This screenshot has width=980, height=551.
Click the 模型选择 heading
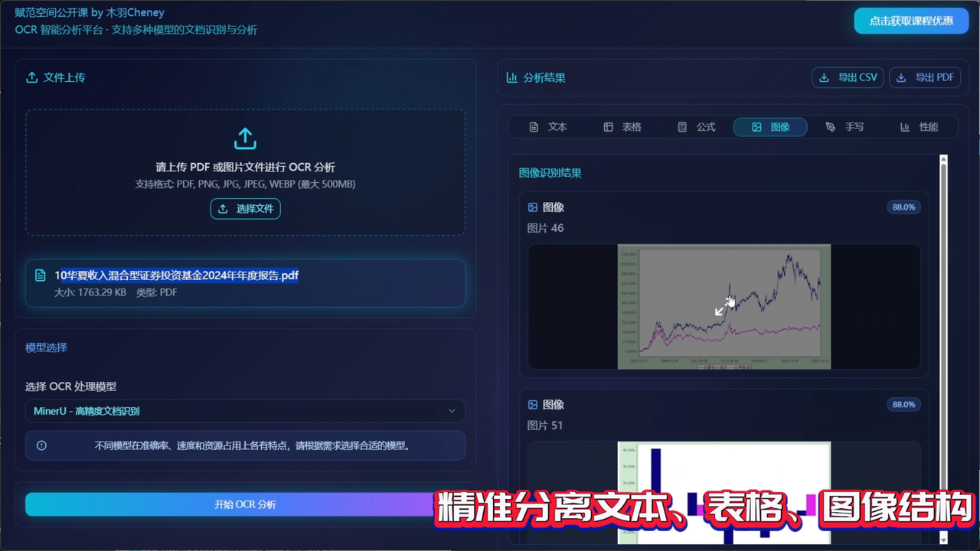46,347
